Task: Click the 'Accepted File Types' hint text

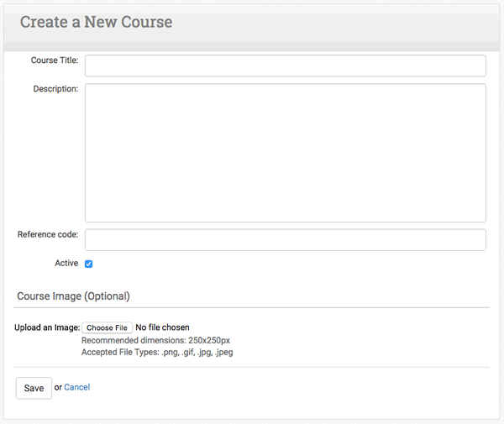Action: coord(157,353)
